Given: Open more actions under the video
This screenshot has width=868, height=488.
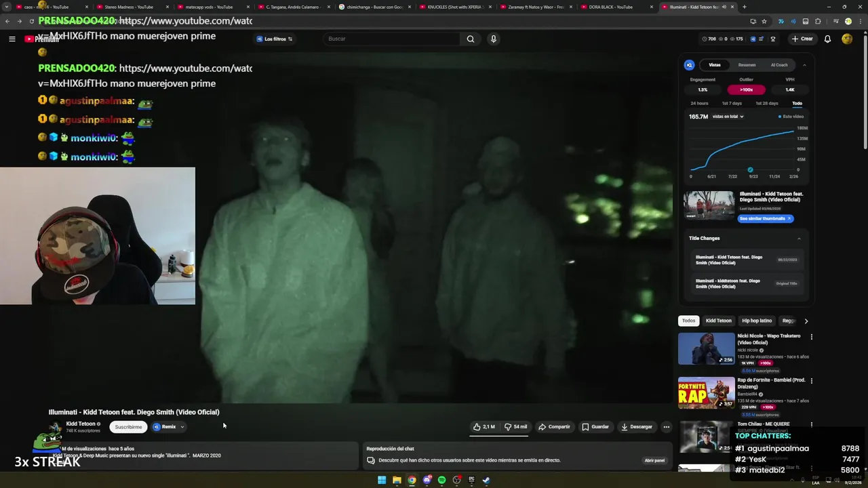Looking at the screenshot, I should [667, 427].
